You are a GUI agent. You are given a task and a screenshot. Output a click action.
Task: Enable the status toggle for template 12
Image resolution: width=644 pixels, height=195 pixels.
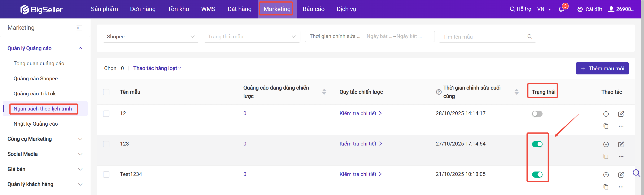tap(537, 114)
